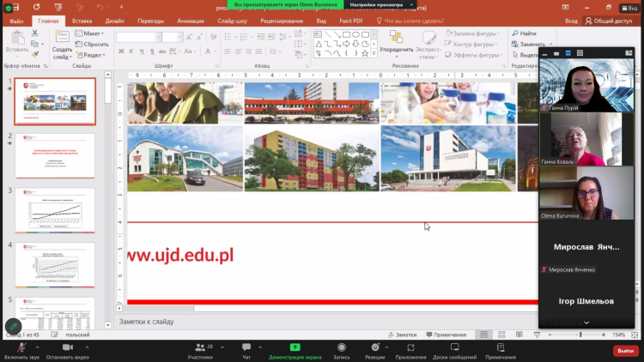Open the Вставка ribbon tab
Image resolution: width=644 pixels, height=362 pixels.
pyautogui.click(x=82, y=20)
